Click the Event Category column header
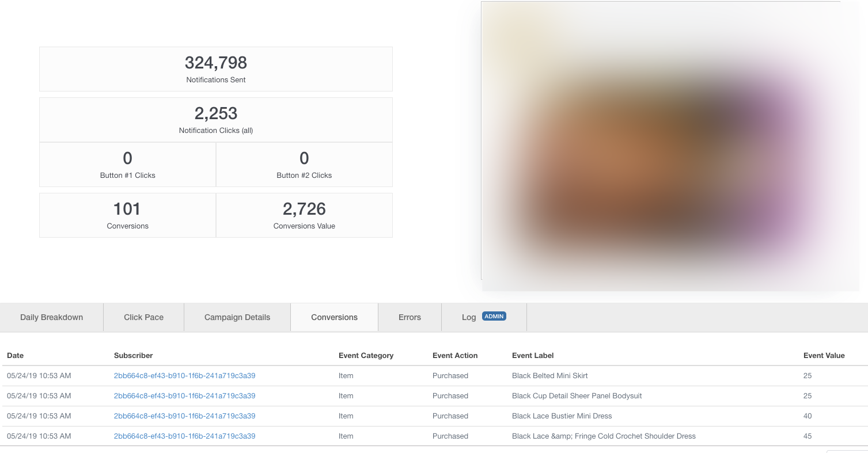 point(366,356)
